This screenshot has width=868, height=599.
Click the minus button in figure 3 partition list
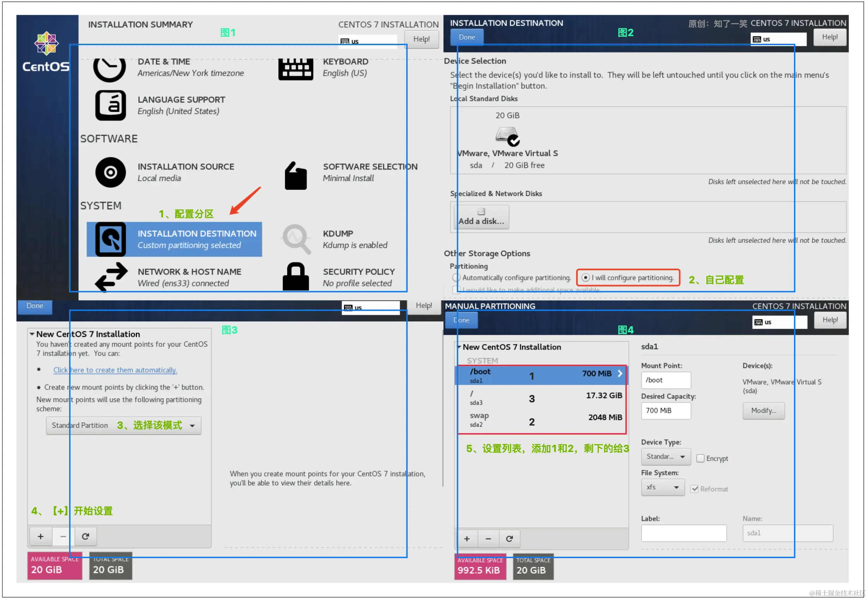pos(63,537)
